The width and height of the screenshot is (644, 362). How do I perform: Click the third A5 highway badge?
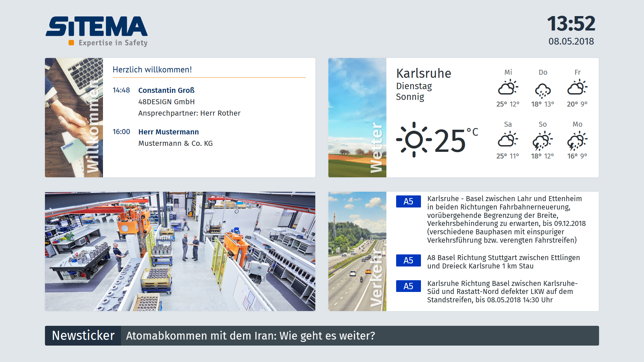(408, 286)
